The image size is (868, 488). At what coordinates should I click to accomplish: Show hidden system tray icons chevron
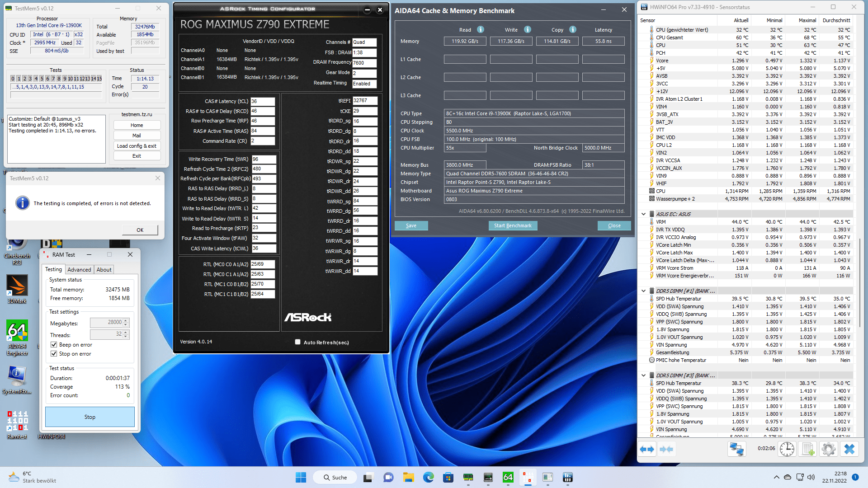click(x=776, y=477)
